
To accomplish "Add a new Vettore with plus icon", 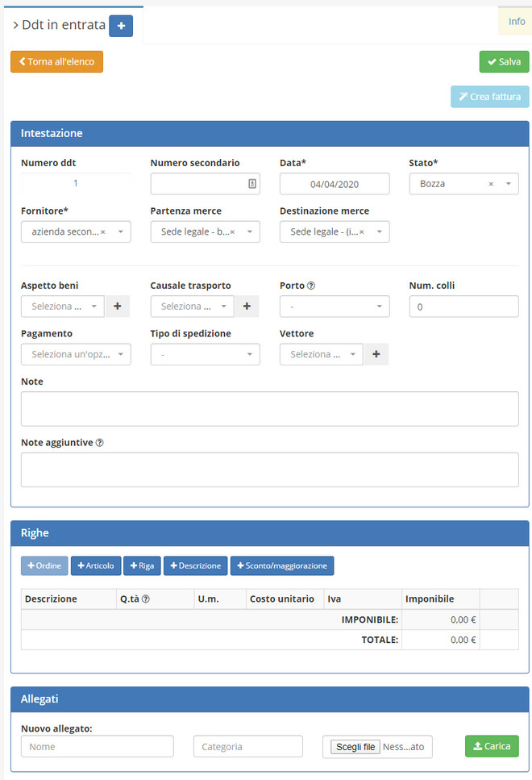I will point(376,354).
